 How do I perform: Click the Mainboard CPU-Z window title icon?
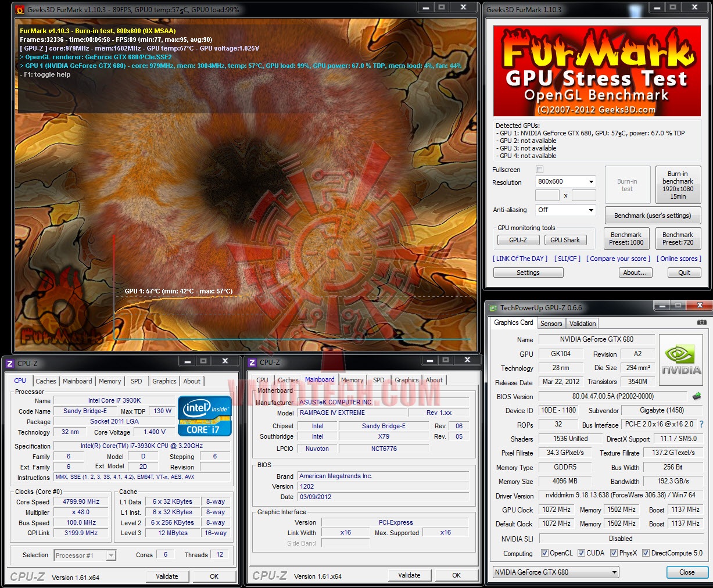(x=252, y=363)
